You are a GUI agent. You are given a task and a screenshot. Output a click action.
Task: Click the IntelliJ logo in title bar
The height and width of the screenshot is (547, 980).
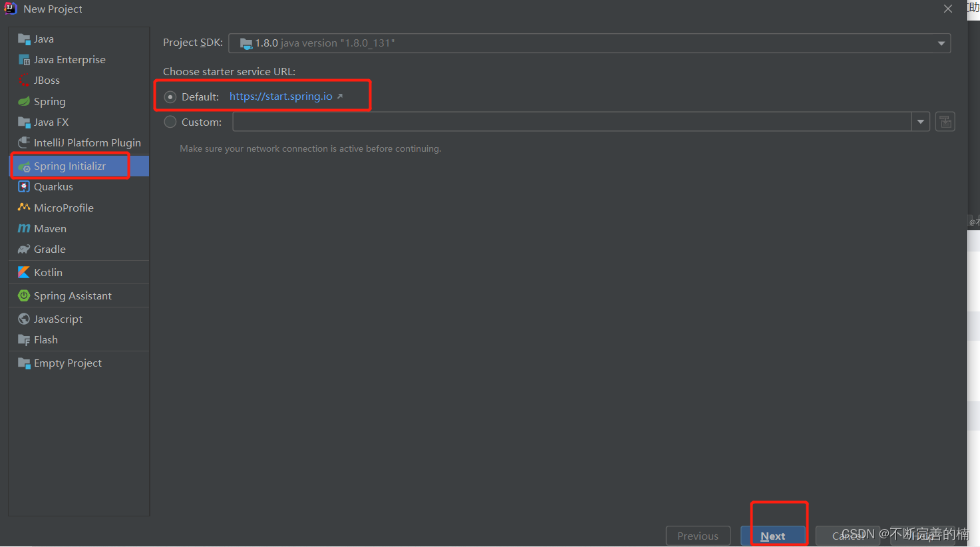coord(11,9)
